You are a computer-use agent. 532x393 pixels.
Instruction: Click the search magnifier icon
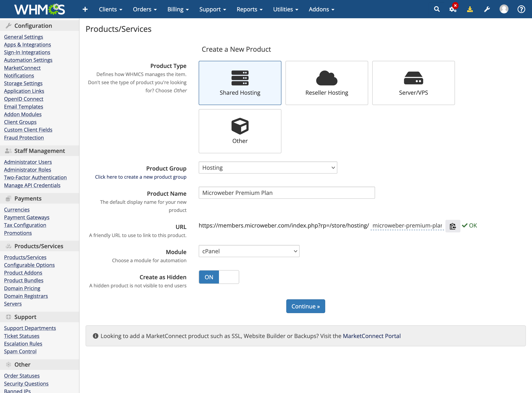coord(437,9)
